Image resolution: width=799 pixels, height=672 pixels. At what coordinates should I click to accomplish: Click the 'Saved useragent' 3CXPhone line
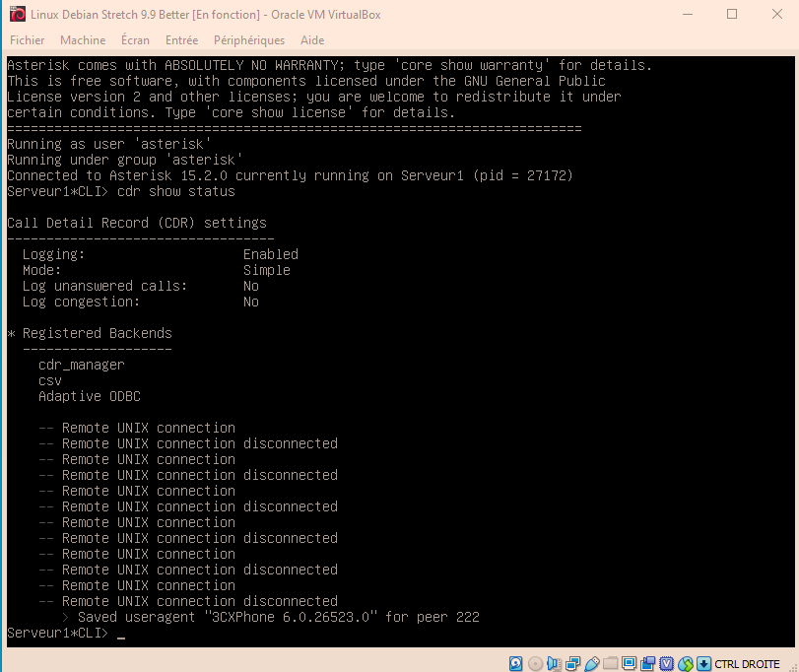coord(271,617)
